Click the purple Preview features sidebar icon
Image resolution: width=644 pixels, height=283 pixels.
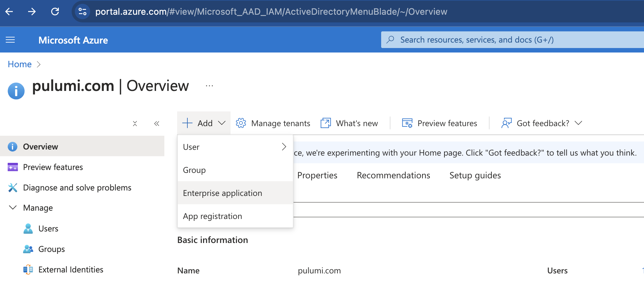click(x=12, y=167)
